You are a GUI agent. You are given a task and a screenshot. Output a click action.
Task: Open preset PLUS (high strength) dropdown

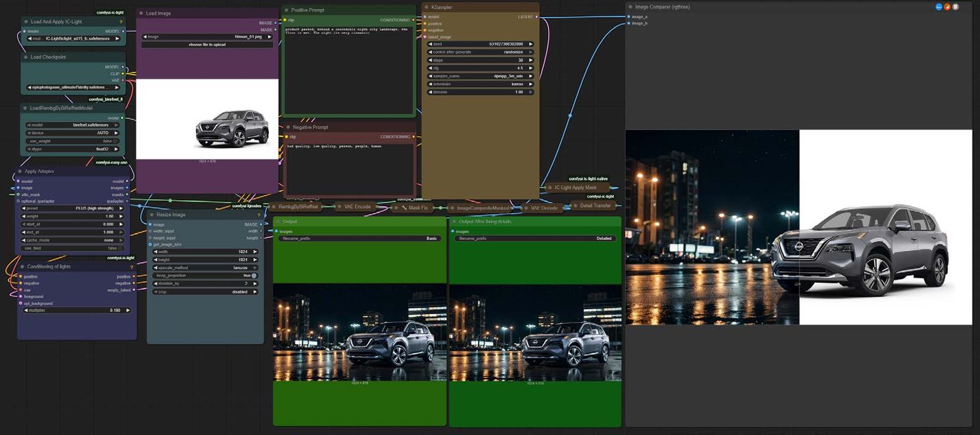pyautogui.click(x=73, y=208)
